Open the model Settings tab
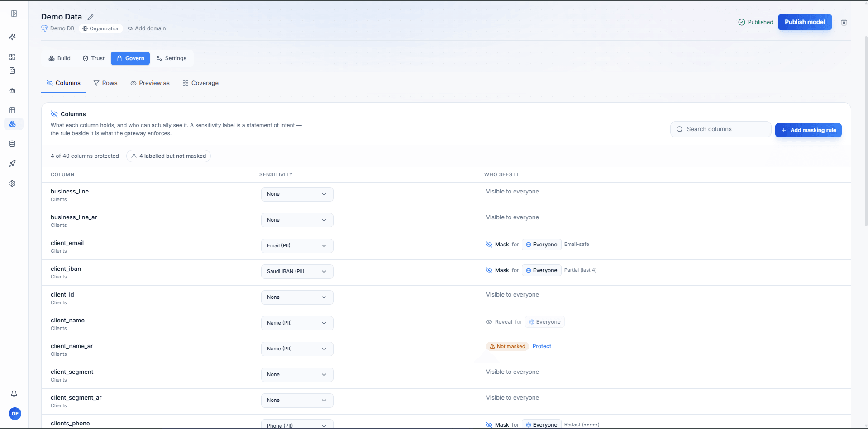Image resolution: width=868 pixels, height=429 pixels. point(172,58)
